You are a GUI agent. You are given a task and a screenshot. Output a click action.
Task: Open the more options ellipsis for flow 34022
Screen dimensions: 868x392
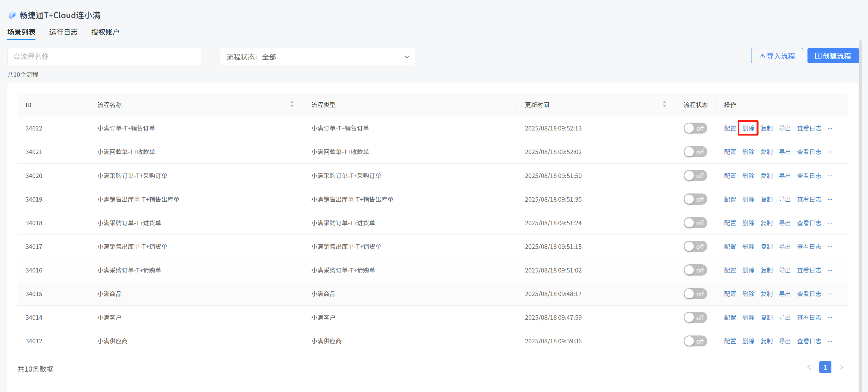pos(830,128)
